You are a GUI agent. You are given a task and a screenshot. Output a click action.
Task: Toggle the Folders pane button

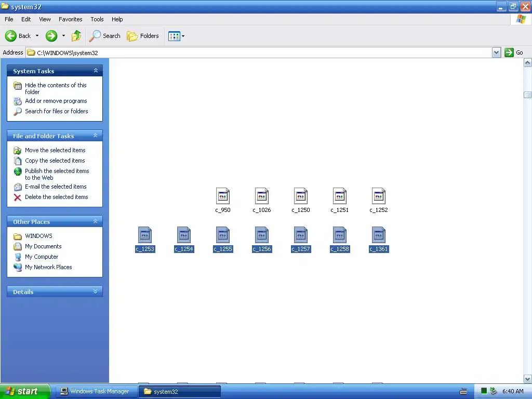click(x=143, y=36)
